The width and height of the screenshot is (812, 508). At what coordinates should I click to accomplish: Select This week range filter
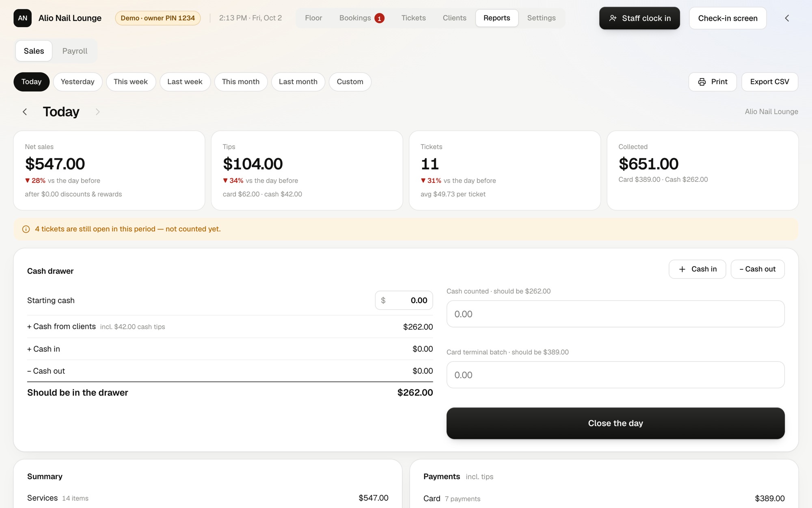(x=131, y=82)
